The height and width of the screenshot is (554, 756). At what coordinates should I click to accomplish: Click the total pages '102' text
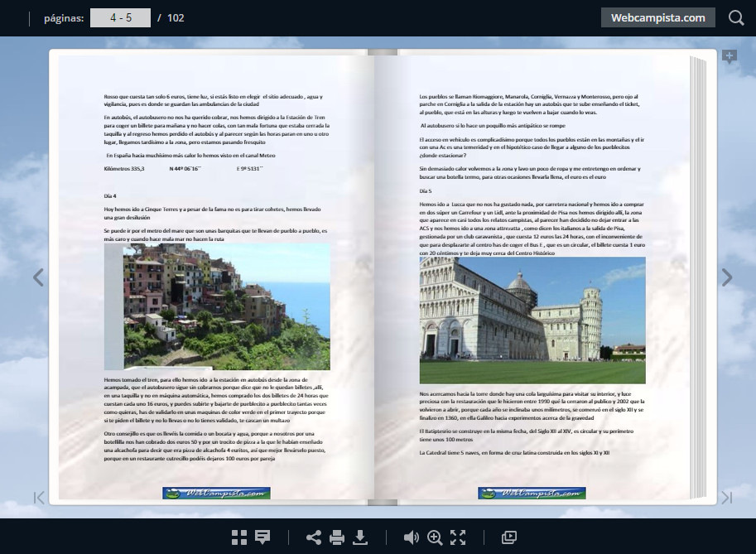(176, 18)
